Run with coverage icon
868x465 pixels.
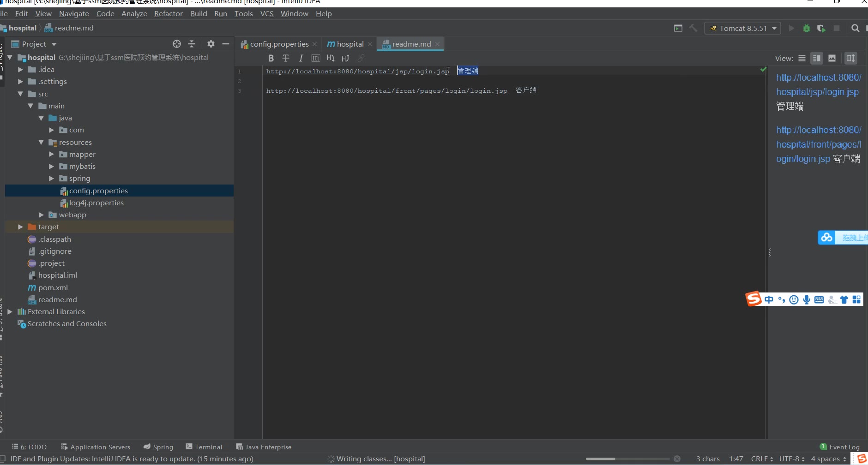821,28
